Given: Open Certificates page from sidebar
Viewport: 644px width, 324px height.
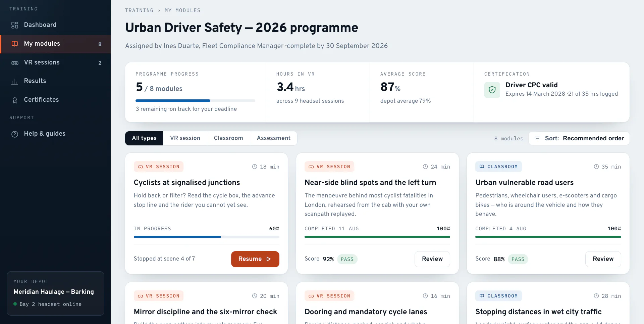Looking at the screenshot, I should [55, 100].
